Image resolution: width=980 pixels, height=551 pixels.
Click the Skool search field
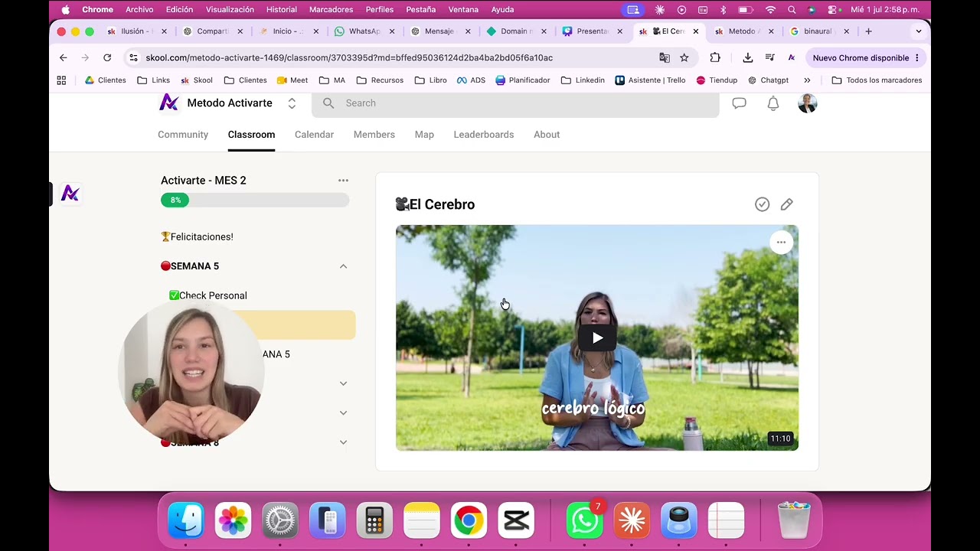click(x=515, y=103)
